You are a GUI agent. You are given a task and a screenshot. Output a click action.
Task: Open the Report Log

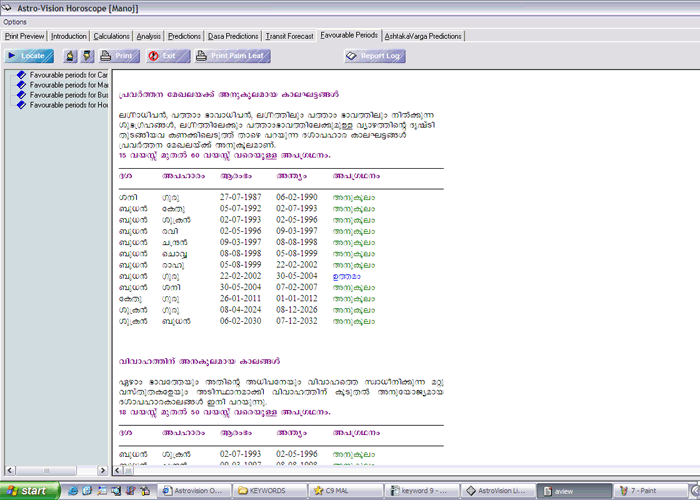[x=375, y=56]
